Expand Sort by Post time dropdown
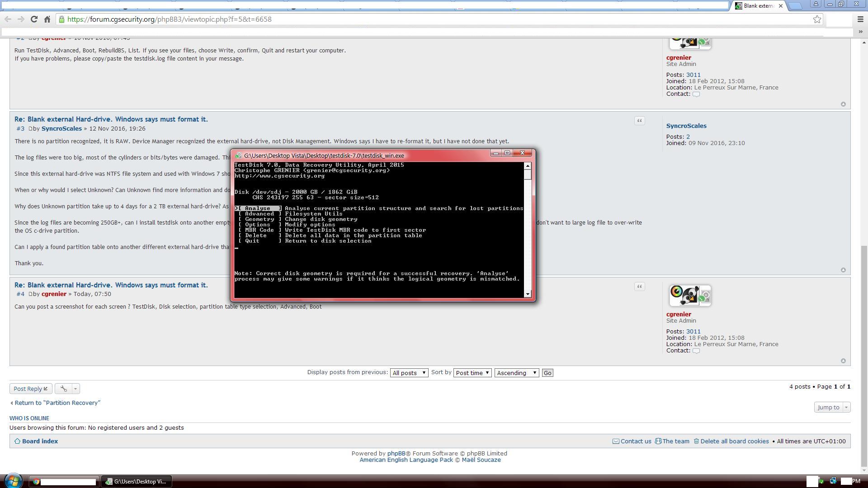This screenshot has width=868, height=488. click(473, 372)
